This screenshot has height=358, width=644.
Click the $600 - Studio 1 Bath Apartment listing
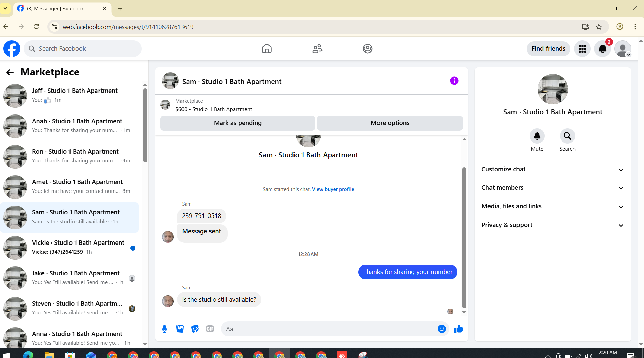pos(214,109)
